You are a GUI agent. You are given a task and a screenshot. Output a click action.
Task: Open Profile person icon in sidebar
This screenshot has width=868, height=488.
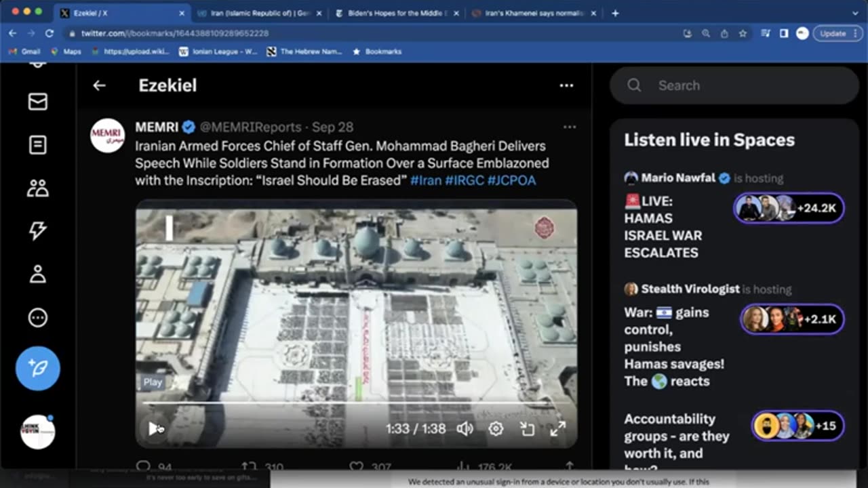click(x=37, y=274)
